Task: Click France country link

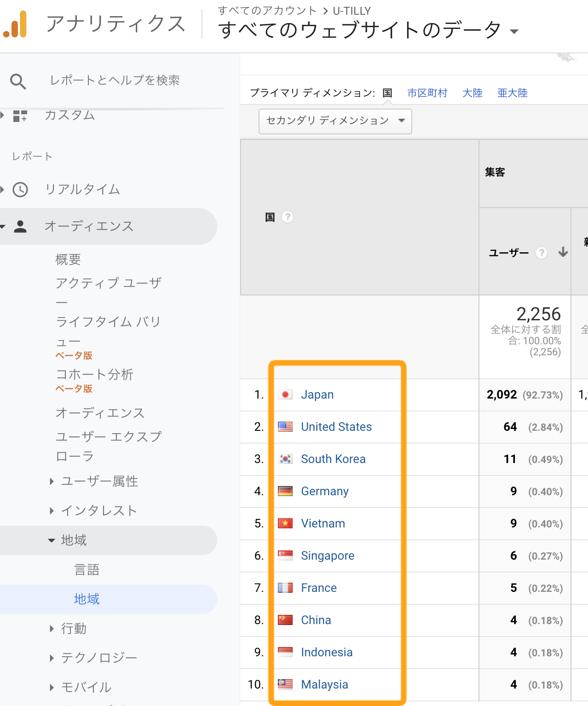Action: click(x=319, y=588)
